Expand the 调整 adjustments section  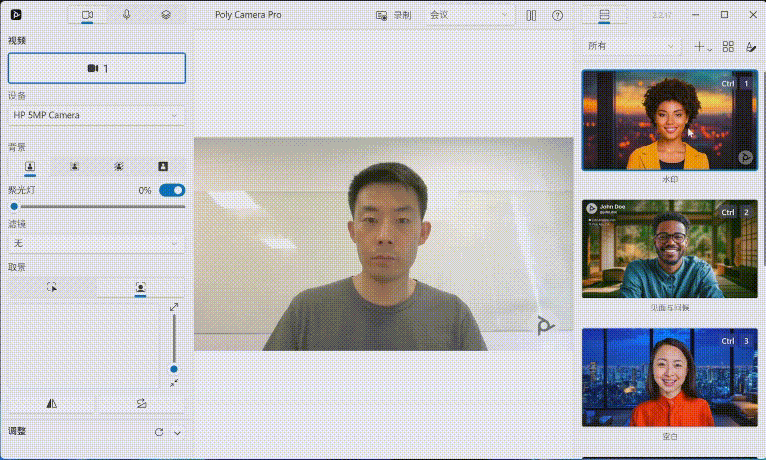point(177,432)
